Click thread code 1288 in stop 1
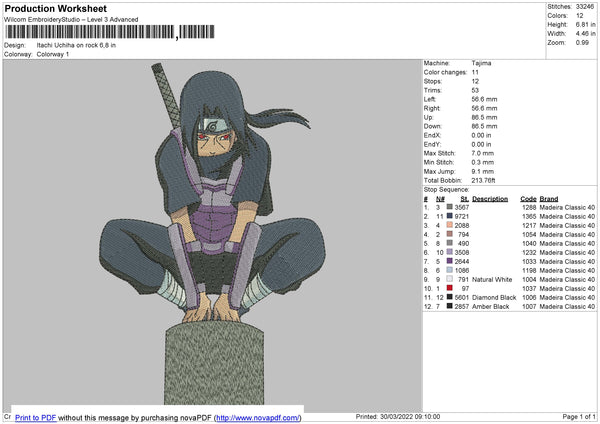The height and width of the screenshot is (424, 600). click(x=529, y=207)
